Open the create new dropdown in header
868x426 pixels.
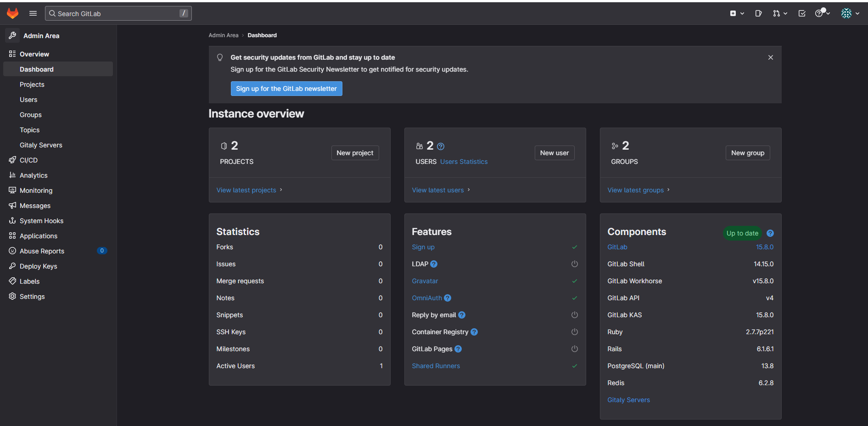tap(737, 13)
